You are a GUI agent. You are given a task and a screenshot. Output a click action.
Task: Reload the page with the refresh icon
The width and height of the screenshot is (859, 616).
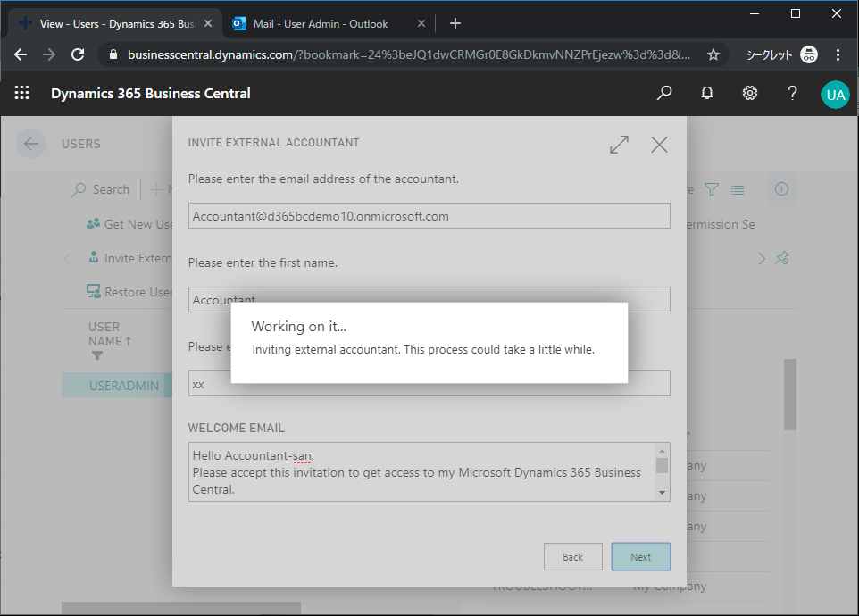pyautogui.click(x=78, y=54)
